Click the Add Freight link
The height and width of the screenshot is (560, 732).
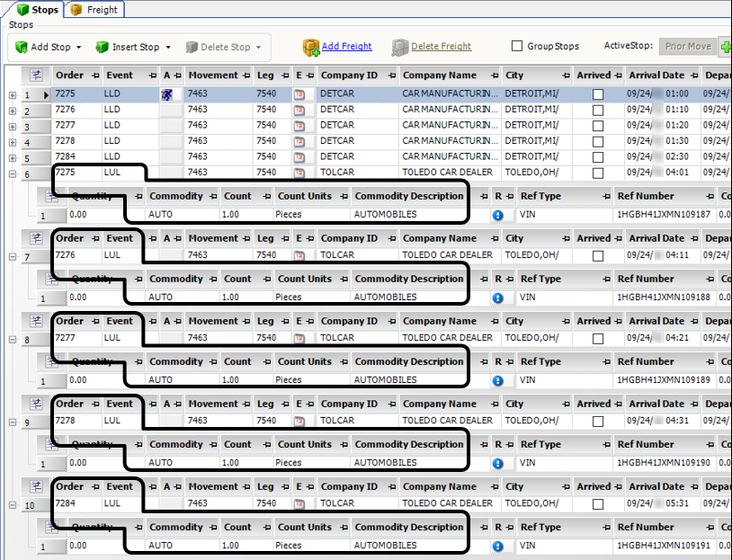point(347,46)
